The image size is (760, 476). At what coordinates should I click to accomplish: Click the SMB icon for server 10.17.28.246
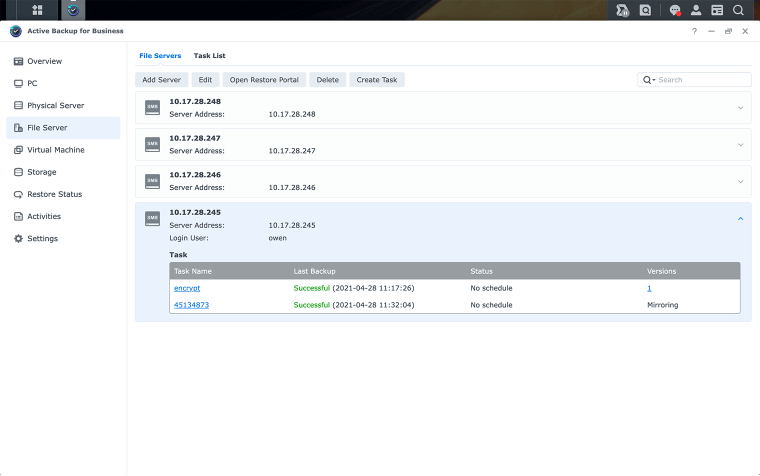click(152, 181)
